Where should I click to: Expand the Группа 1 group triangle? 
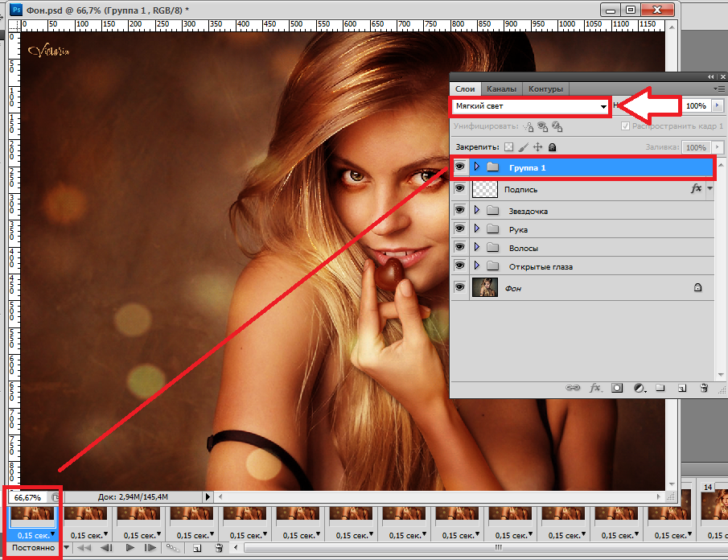(476, 167)
